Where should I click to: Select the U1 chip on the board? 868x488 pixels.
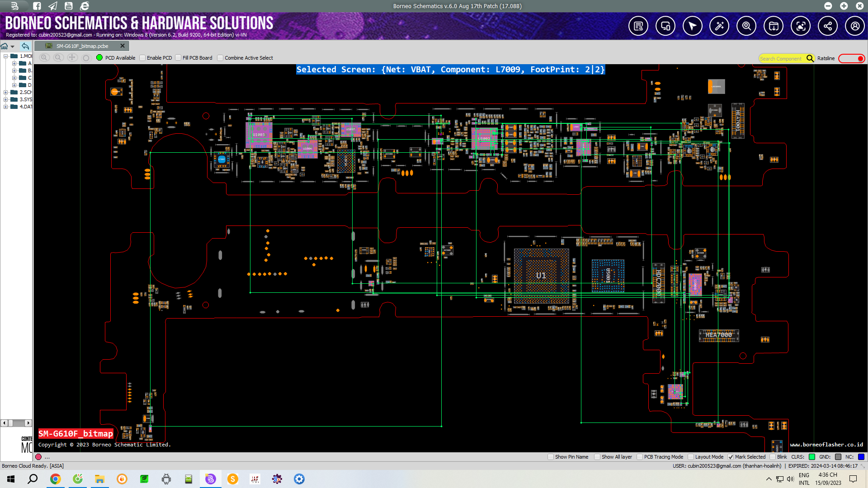[x=541, y=276]
